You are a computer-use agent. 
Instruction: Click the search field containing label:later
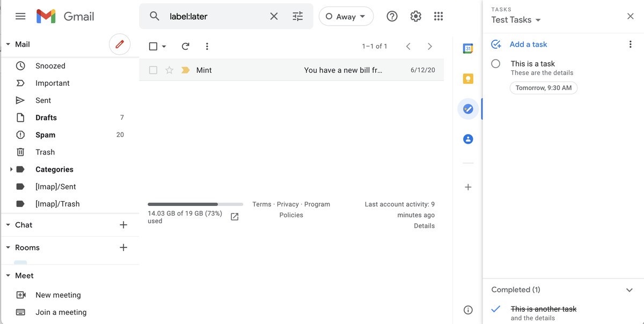[x=215, y=16]
